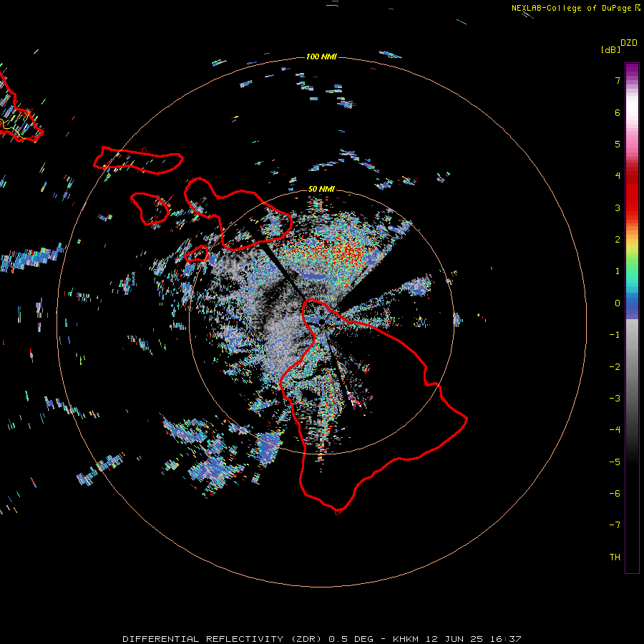Click the -3 value on the color scale
Screen dimensions: 644x644
(615, 399)
